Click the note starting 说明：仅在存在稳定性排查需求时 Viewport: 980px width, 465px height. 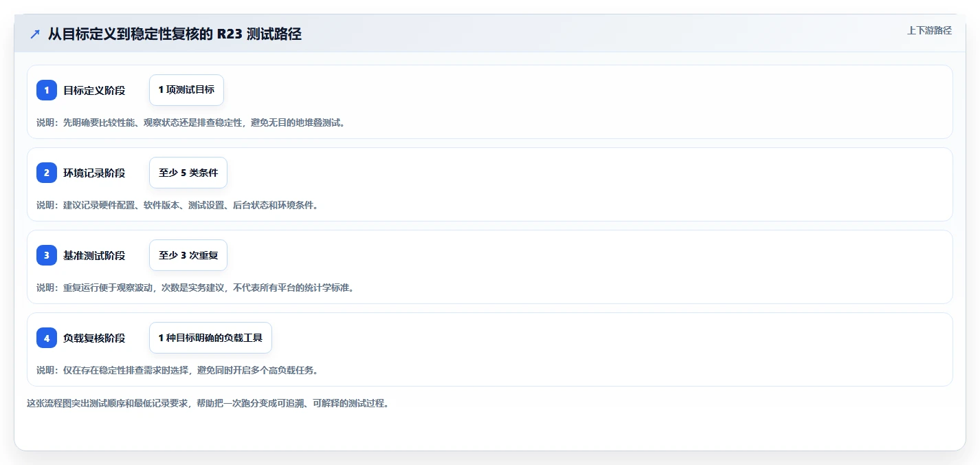tap(177, 370)
